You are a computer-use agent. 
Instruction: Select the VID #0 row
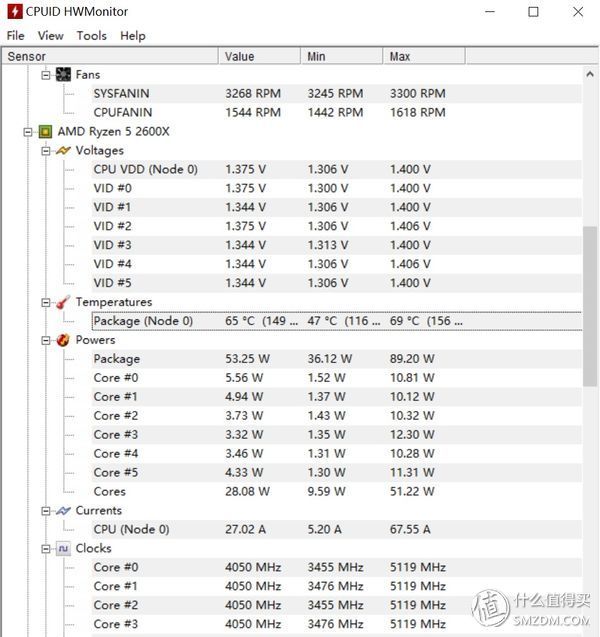[x=337, y=188]
